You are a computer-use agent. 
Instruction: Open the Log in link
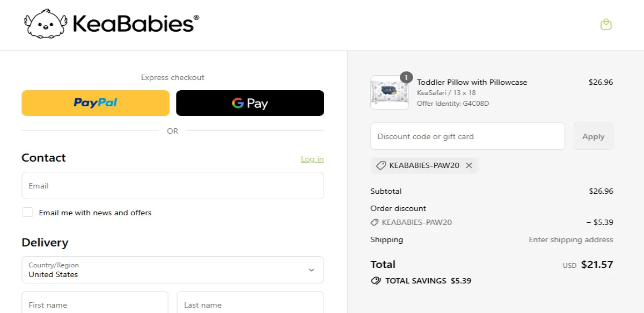(312, 159)
